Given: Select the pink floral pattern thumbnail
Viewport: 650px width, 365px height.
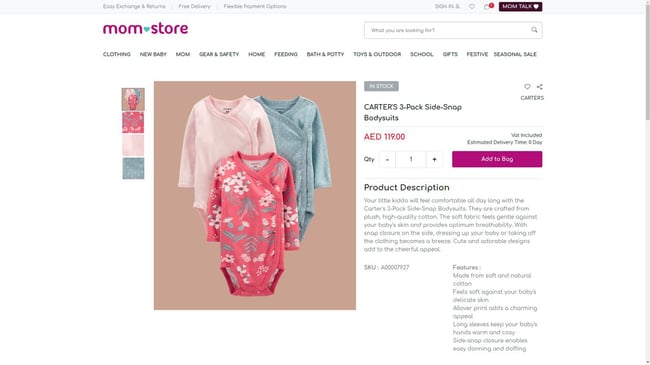Looking at the screenshot, I should [133, 122].
